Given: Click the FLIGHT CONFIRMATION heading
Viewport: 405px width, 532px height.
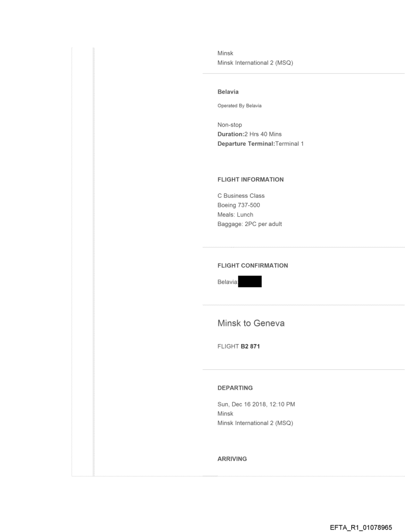Looking at the screenshot, I should click(x=253, y=266).
